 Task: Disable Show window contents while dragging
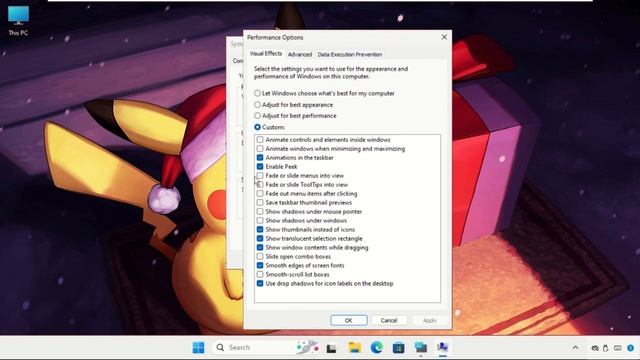pos(260,247)
